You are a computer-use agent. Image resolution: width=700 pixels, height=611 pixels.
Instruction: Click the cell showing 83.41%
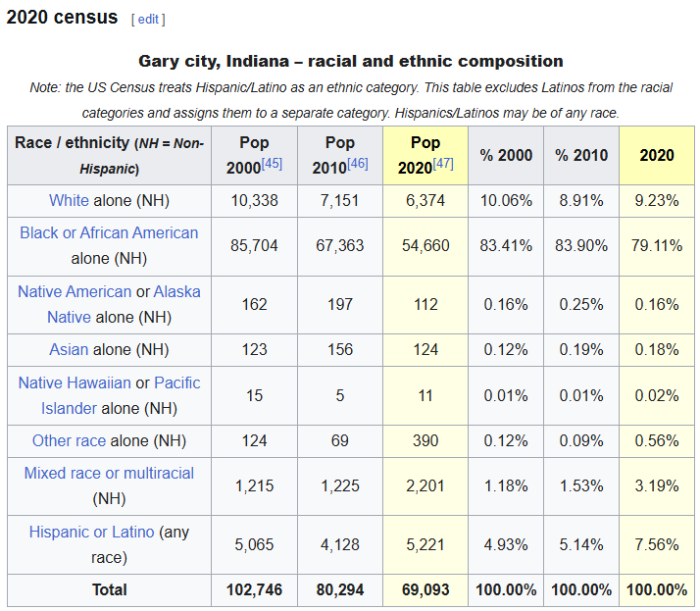tap(506, 246)
